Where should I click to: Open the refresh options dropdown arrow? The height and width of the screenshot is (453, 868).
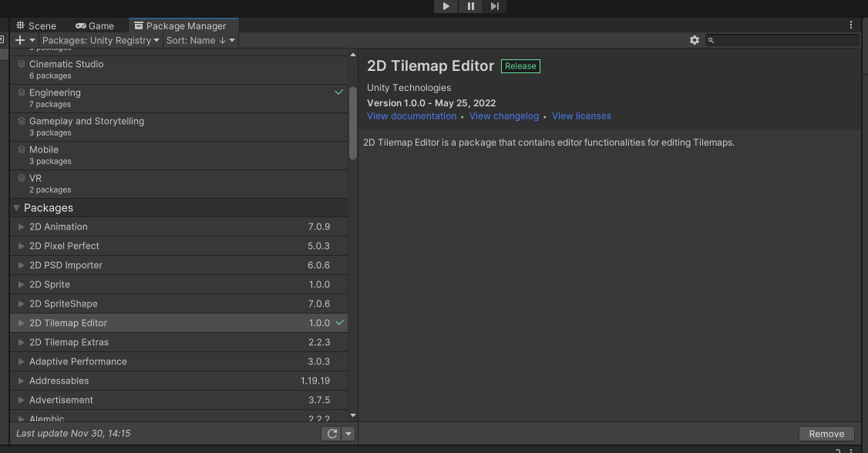tap(348, 434)
